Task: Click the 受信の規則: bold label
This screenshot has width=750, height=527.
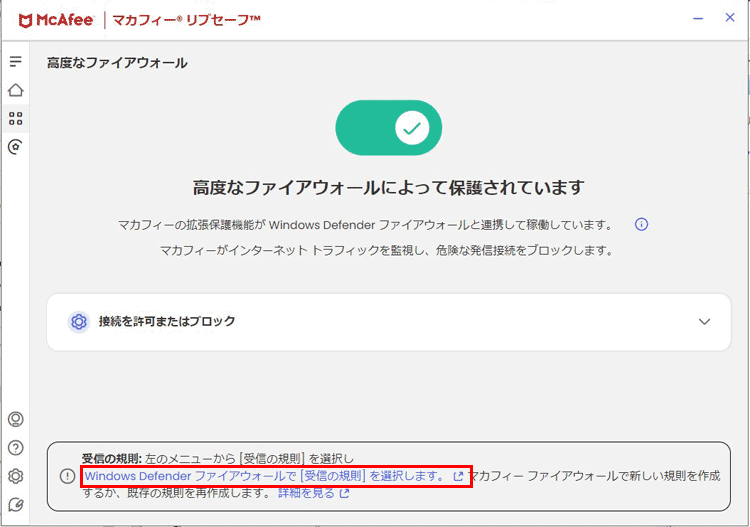Action: (112, 459)
